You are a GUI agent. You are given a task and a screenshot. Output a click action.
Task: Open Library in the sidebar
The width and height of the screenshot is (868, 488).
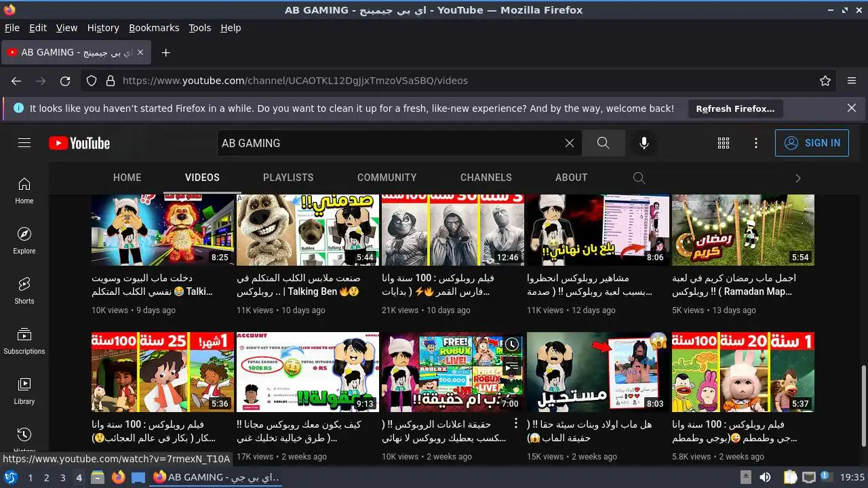click(24, 391)
